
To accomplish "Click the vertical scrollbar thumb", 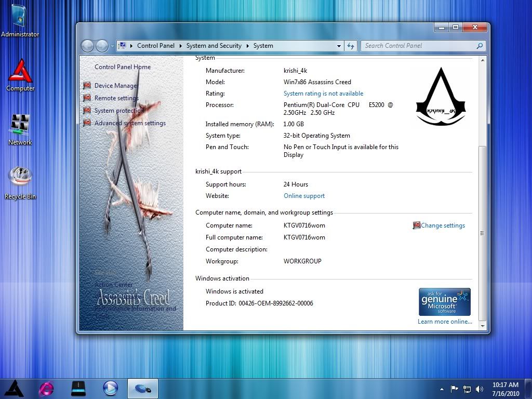I will 483,233.
